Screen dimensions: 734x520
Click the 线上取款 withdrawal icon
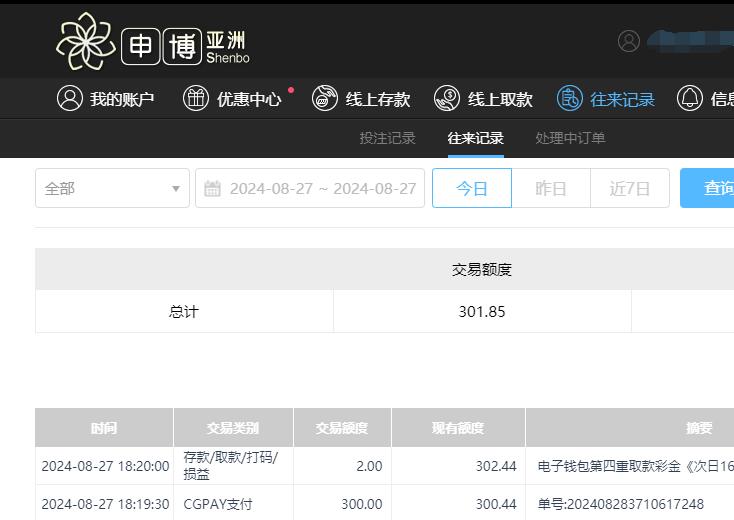coord(447,98)
